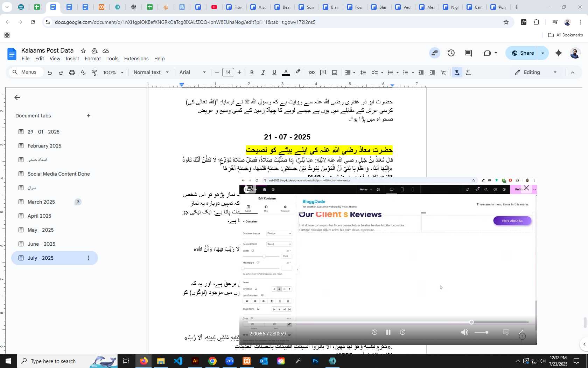The width and height of the screenshot is (588, 368).
Task: Run spelling and grammar check icon
Action: click(83, 73)
